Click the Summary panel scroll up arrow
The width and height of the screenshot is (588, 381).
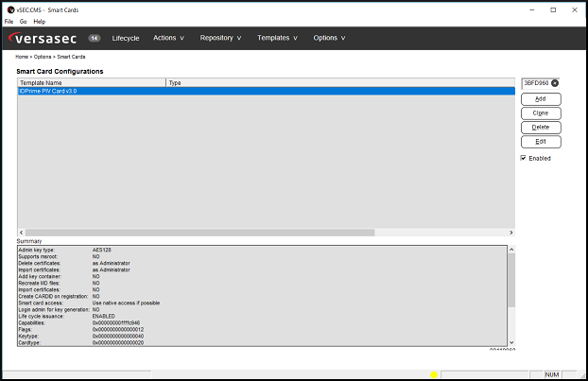click(511, 250)
